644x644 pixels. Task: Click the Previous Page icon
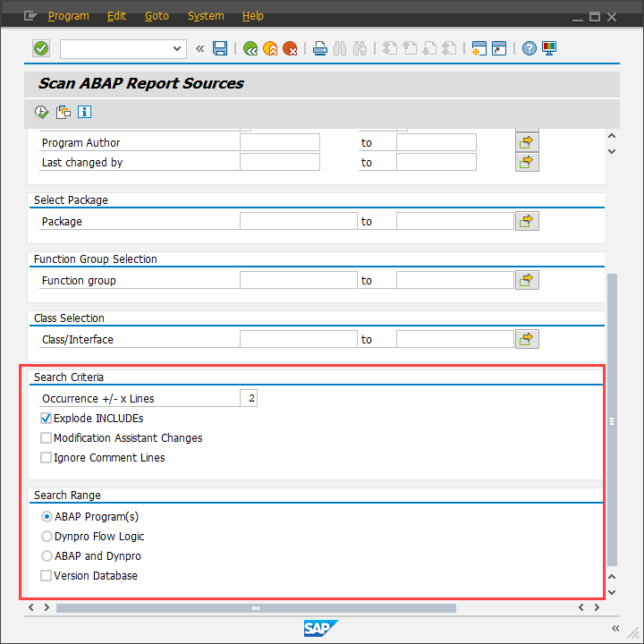pos(410,49)
